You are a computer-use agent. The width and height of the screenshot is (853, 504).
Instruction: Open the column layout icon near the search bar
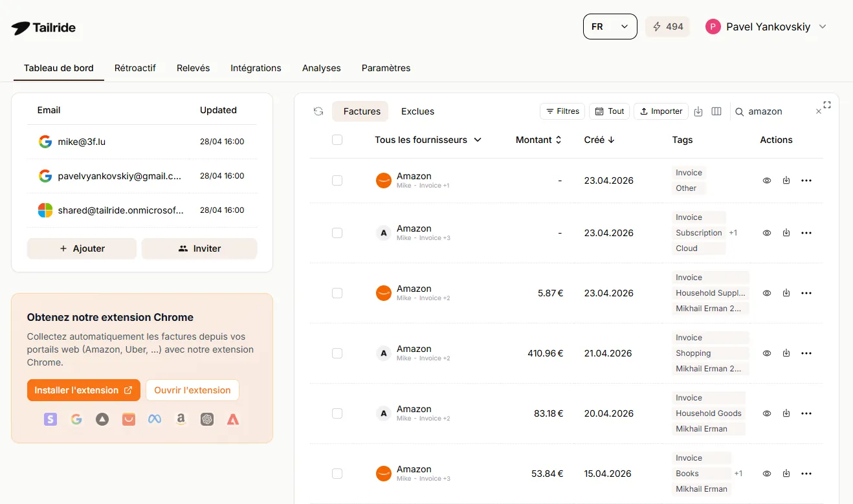coord(716,111)
